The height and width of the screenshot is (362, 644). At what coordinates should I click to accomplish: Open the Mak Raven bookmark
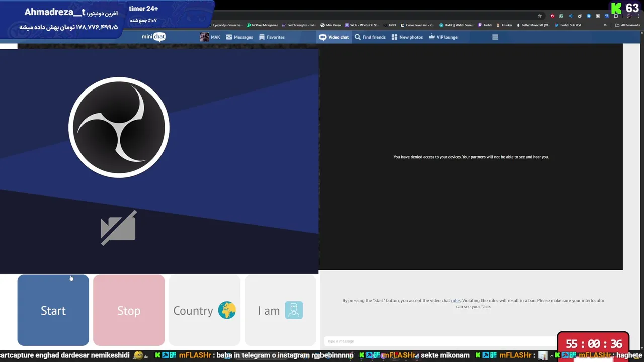[331, 25]
